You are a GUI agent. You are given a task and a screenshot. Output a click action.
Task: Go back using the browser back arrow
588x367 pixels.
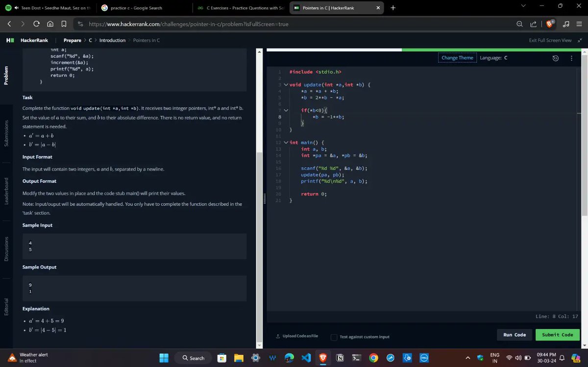9,24
